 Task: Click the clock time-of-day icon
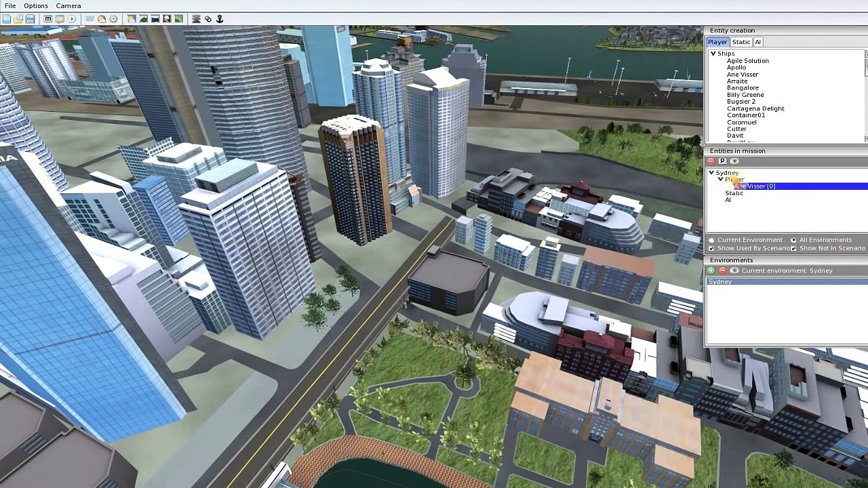[113, 19]
